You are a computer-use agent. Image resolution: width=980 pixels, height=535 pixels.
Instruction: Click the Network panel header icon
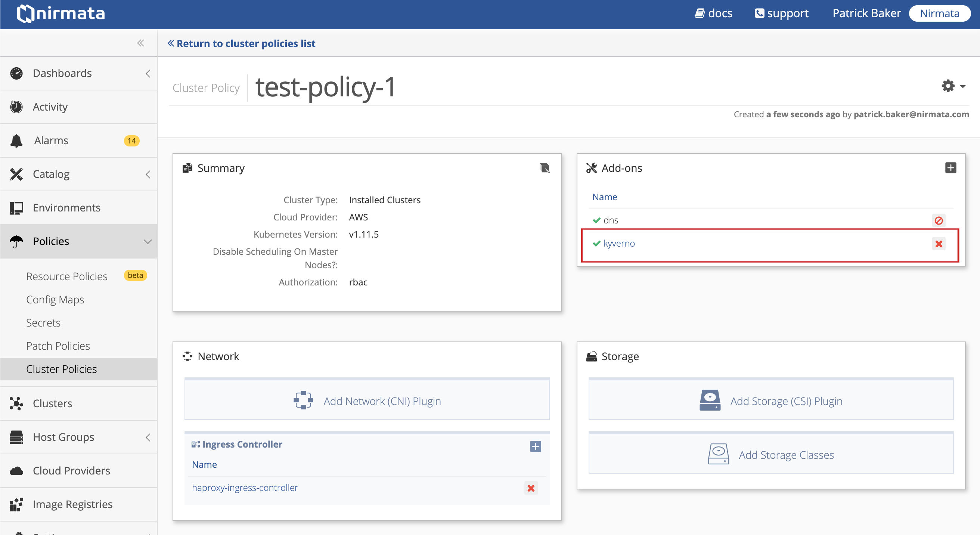187,356
